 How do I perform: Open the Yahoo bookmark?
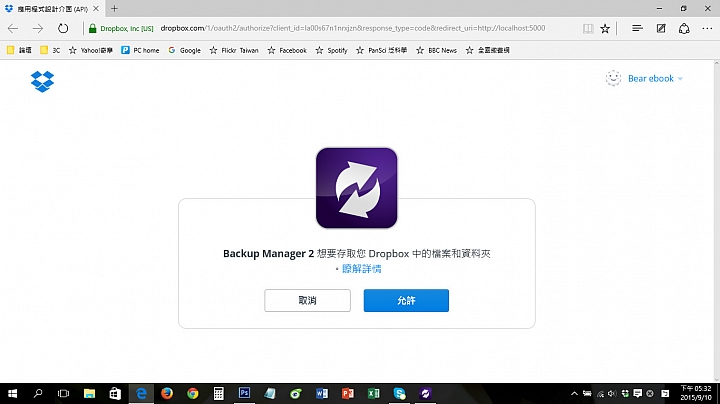pos(90,50)
